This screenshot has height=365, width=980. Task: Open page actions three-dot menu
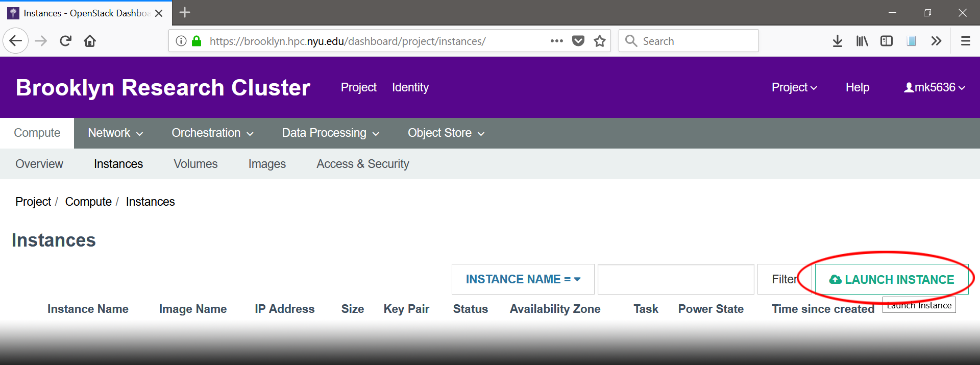tap(556, 41)
